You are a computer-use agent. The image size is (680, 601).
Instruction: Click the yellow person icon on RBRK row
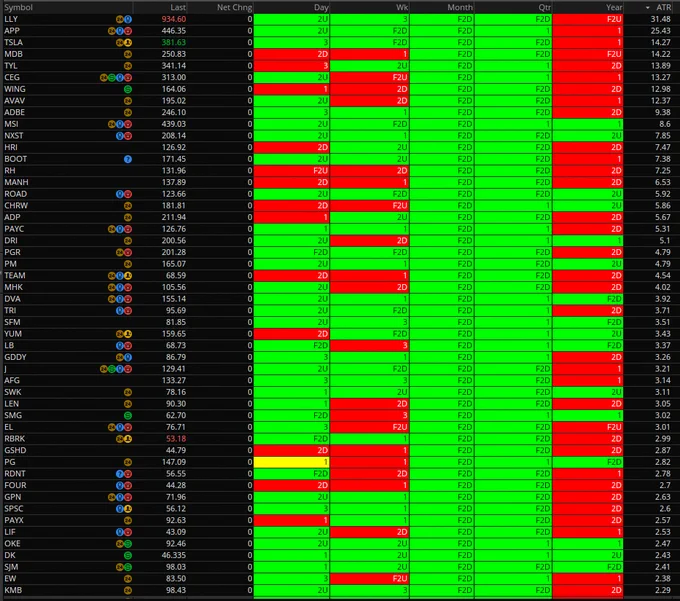point(128,439)
